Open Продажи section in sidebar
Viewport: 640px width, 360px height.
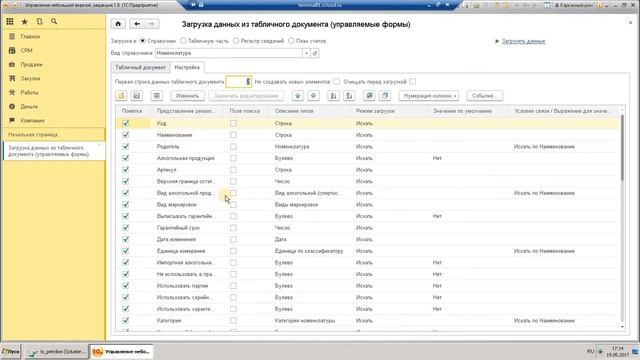tap(31, 65)
